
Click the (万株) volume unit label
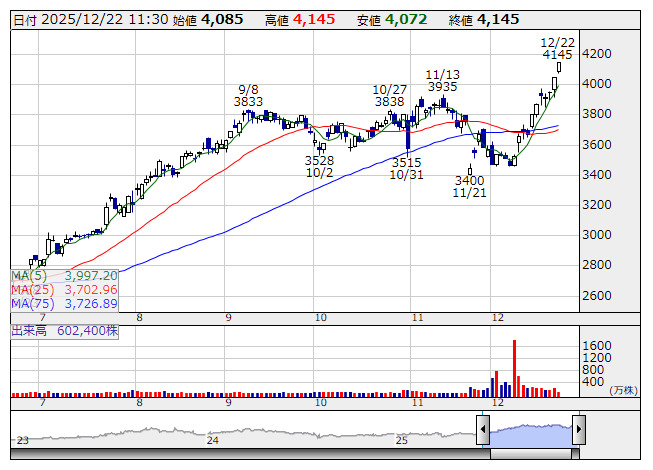click(623, 390)
